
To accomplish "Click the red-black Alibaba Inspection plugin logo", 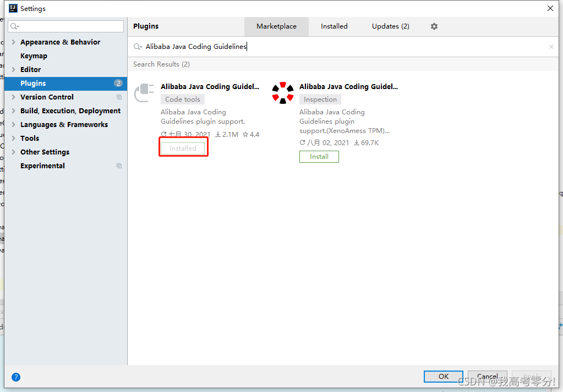I will click(282, 93).
